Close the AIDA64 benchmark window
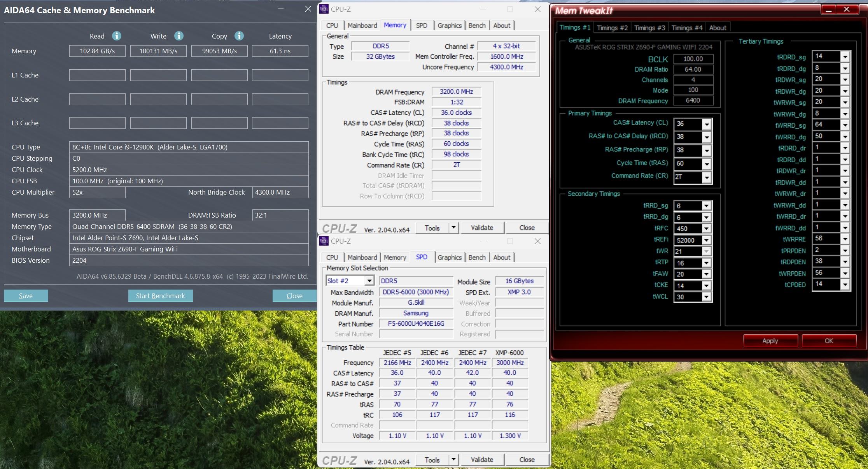Image resolution: width=868 pixels, height=469 pixels. coord(308,9)
